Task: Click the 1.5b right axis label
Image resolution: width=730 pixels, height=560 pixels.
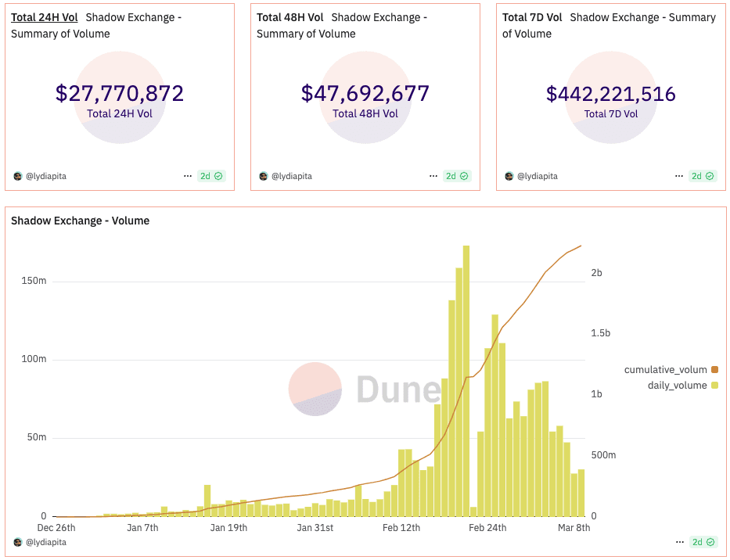Action: [x=601, y=333]
